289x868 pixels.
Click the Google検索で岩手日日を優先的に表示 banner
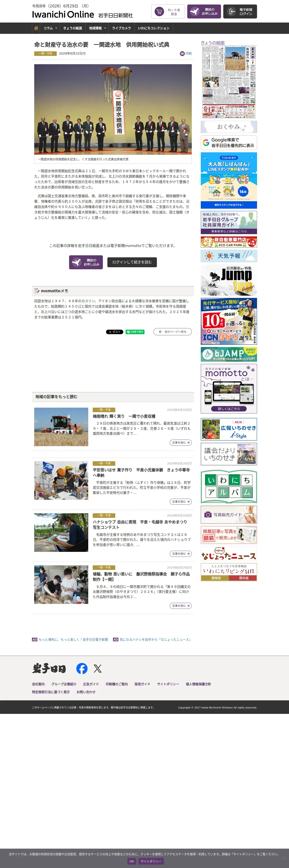229,143
